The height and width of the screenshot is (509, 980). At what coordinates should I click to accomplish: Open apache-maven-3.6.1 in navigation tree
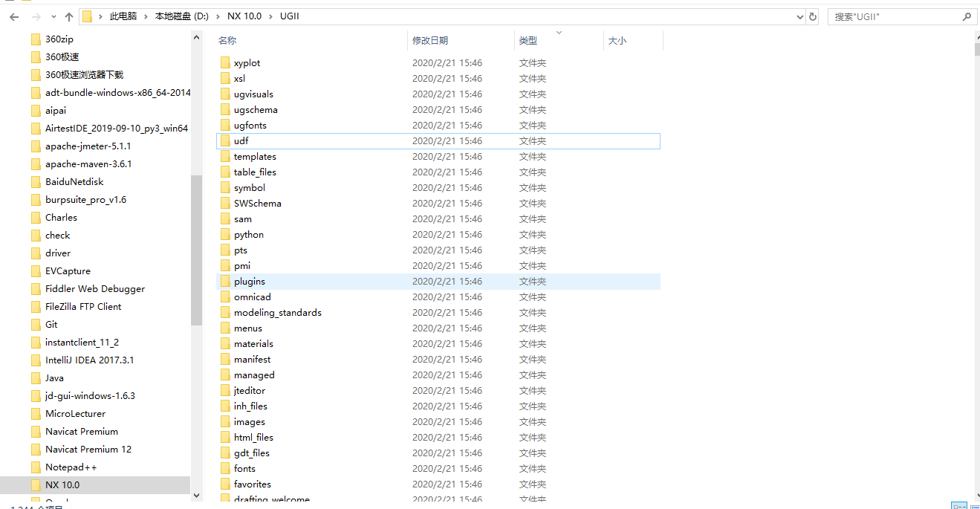(x=88, y=163)
